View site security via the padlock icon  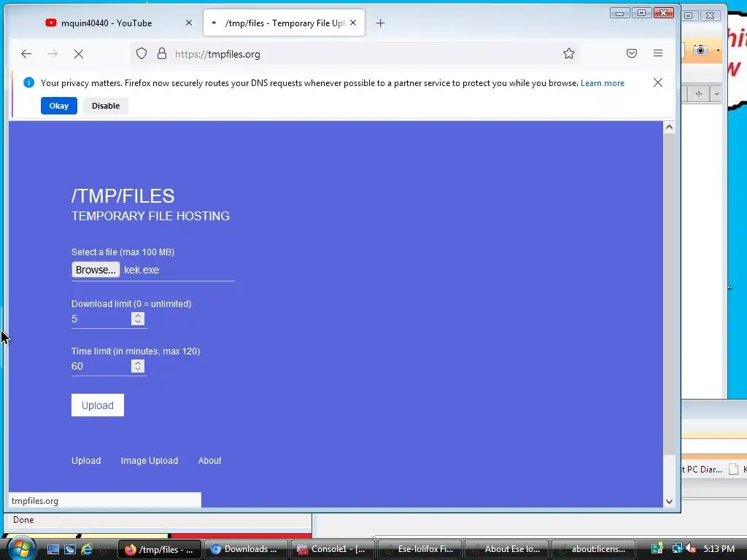click(162, 53)
